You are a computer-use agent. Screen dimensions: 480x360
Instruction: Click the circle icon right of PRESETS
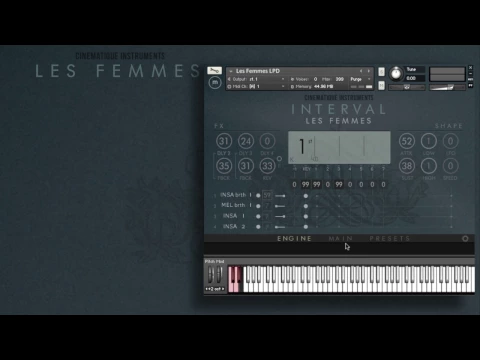[x=465, y=239]
